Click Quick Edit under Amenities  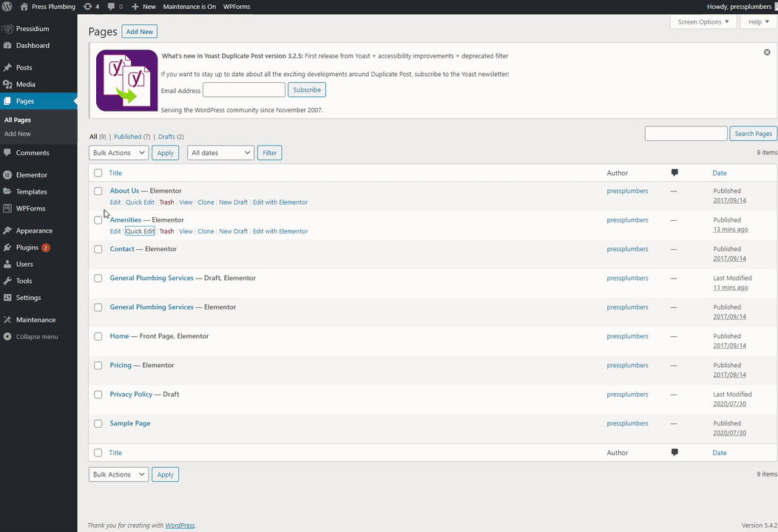tap(140, 231)
